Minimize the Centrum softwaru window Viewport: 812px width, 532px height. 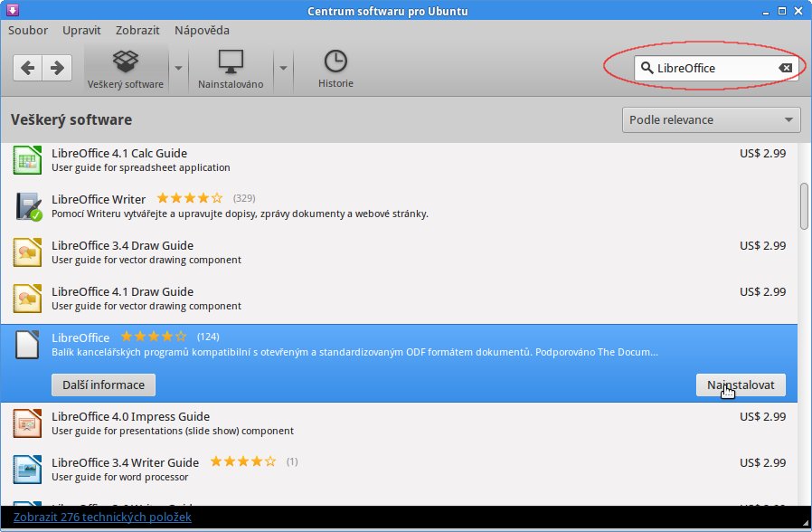(x=766, y=11)
